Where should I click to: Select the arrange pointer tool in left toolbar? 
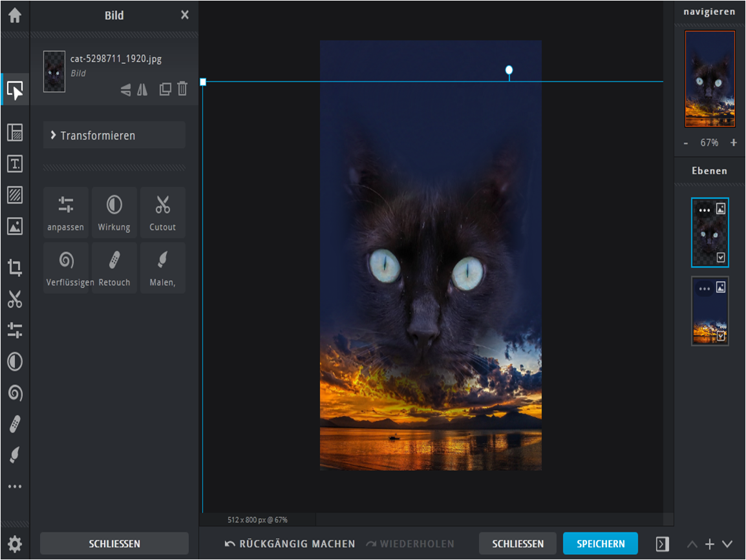tap(15, 90)
